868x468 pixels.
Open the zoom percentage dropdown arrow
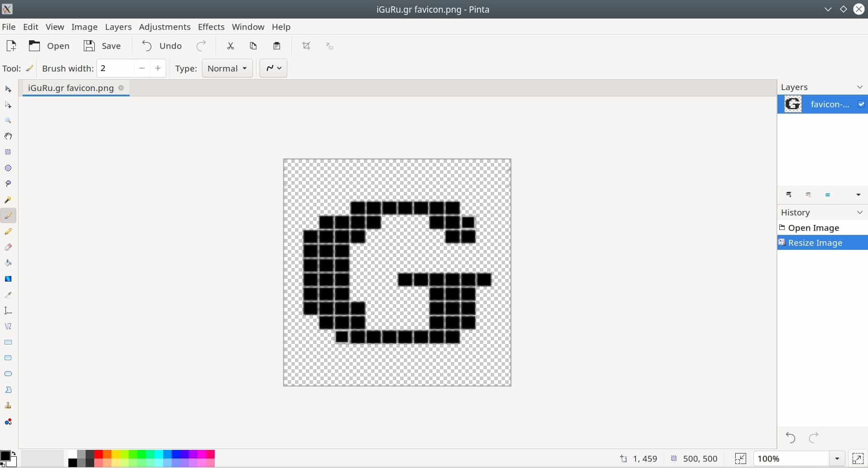point(837,458)
